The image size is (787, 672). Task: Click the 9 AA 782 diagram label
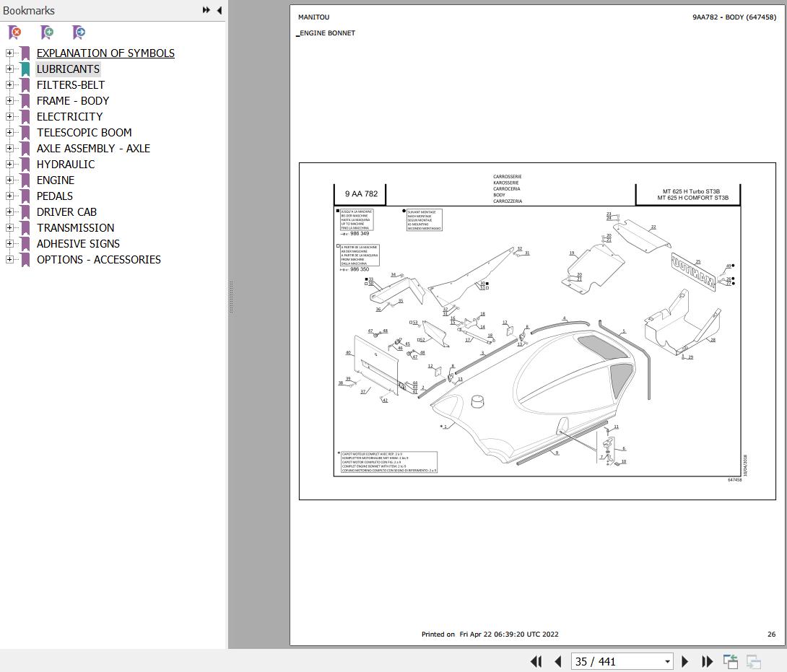tap(361, 193)
